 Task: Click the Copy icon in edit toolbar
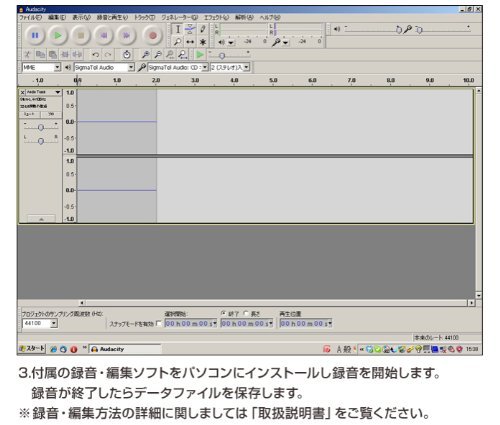click(x=40, y=54)
